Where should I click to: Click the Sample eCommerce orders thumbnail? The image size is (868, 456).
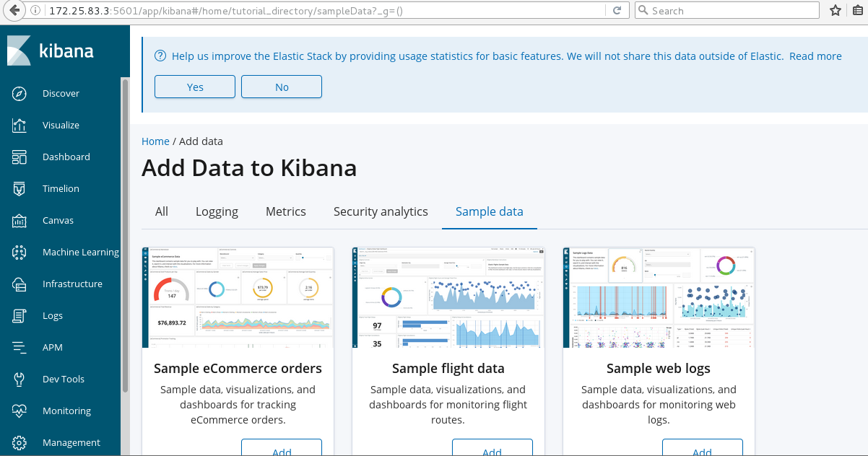coord(238,298)
